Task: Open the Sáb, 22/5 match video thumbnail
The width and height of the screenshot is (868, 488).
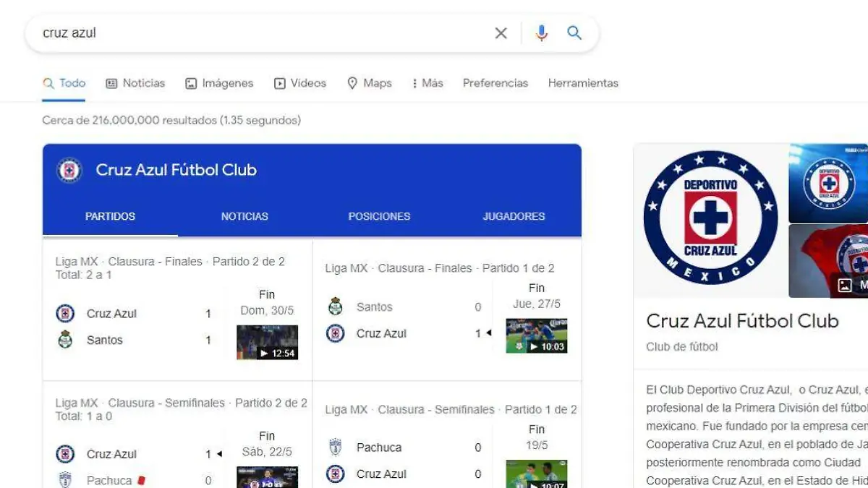Action: (267, 477)
